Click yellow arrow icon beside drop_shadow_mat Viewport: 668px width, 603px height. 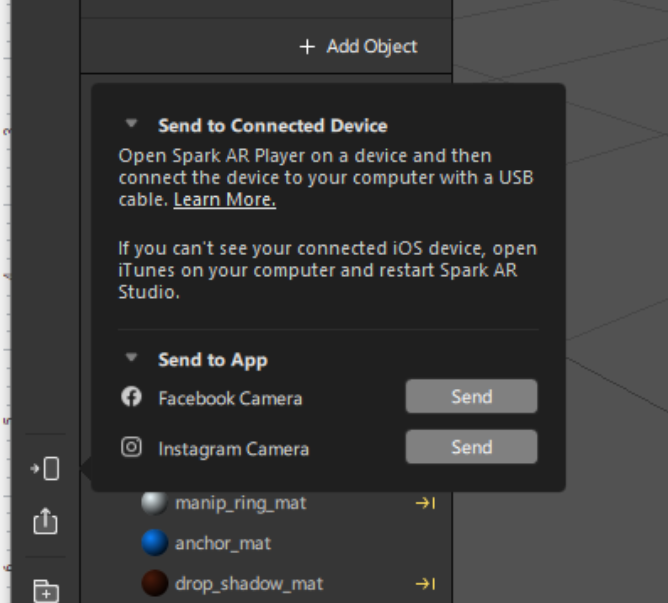click(x=426, y=583)
